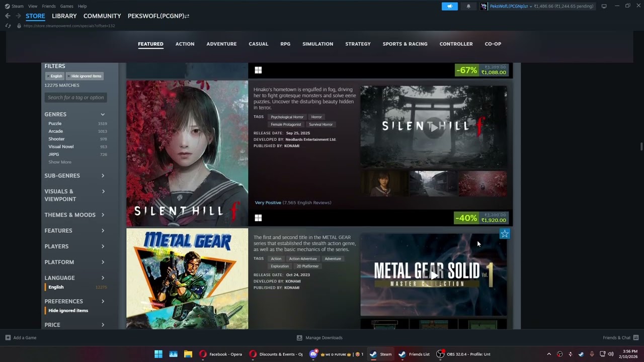644x362 pixels.
Task: Select the SIMULATION category tab
Action: [318, 44]
